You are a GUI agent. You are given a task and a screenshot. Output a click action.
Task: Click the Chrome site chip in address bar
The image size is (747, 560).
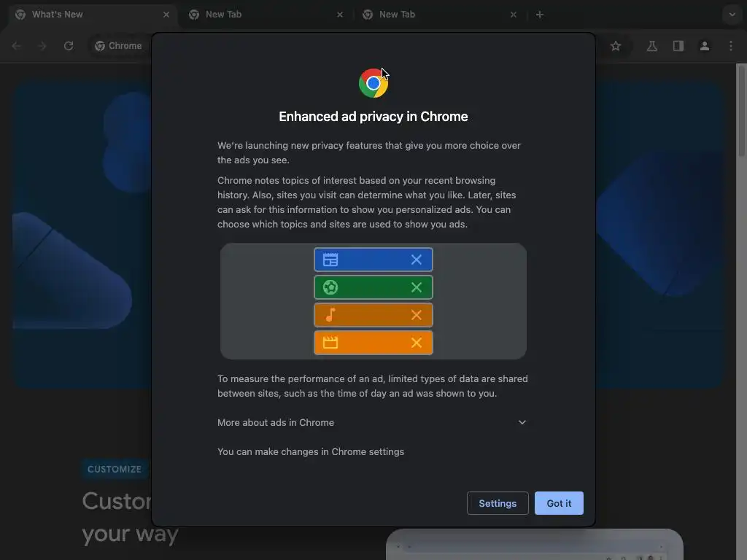click(119, 46)
